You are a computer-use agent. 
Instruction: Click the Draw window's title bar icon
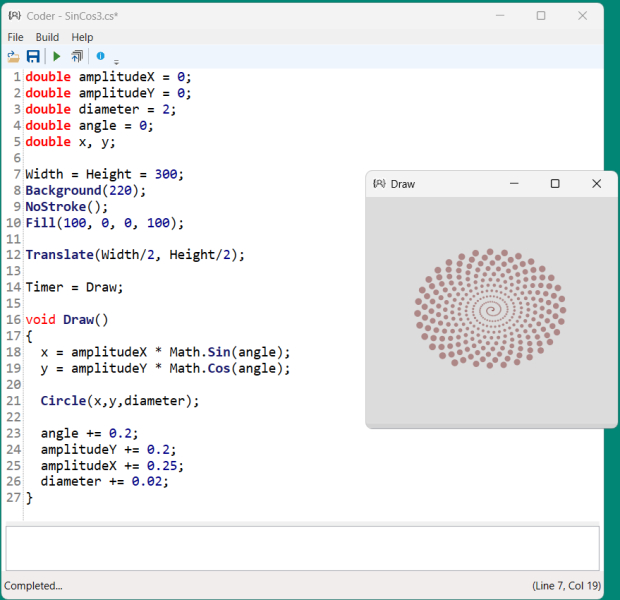click(379, 184)
